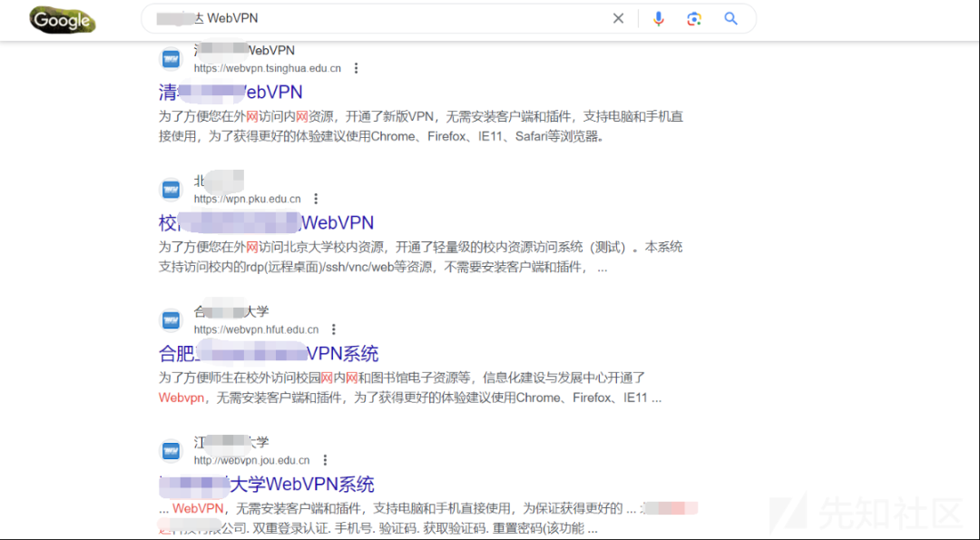
Task: Click favicon of wpn.pku.edu.cn result
Action: tap(171, 190)
